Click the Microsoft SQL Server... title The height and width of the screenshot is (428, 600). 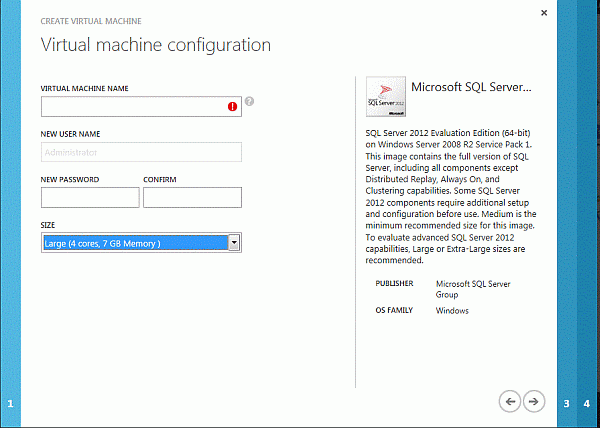(471, 87)
